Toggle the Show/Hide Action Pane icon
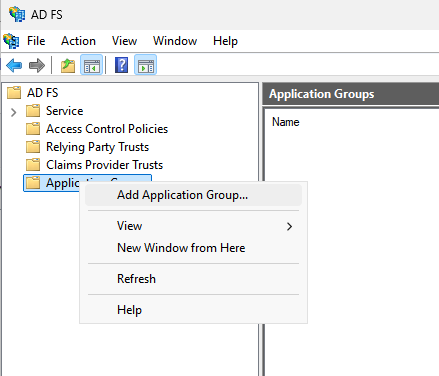 tap(146, 65)
